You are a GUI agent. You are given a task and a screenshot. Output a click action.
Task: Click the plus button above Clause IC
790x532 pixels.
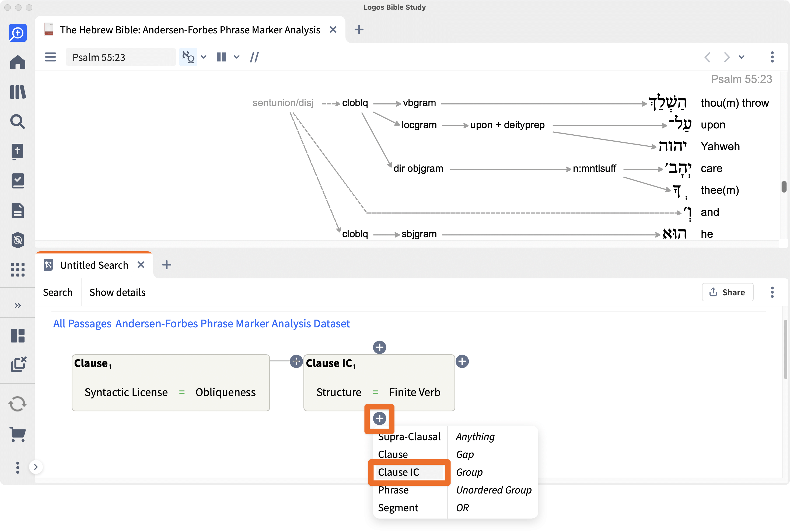click(x=379, y=347)
